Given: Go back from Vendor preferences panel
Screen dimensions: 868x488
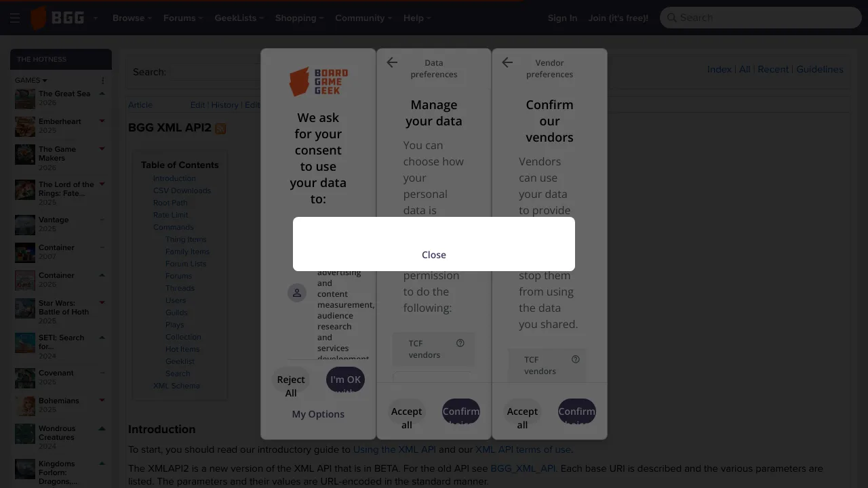Looking at the screenshot, I should pos(507,62).
